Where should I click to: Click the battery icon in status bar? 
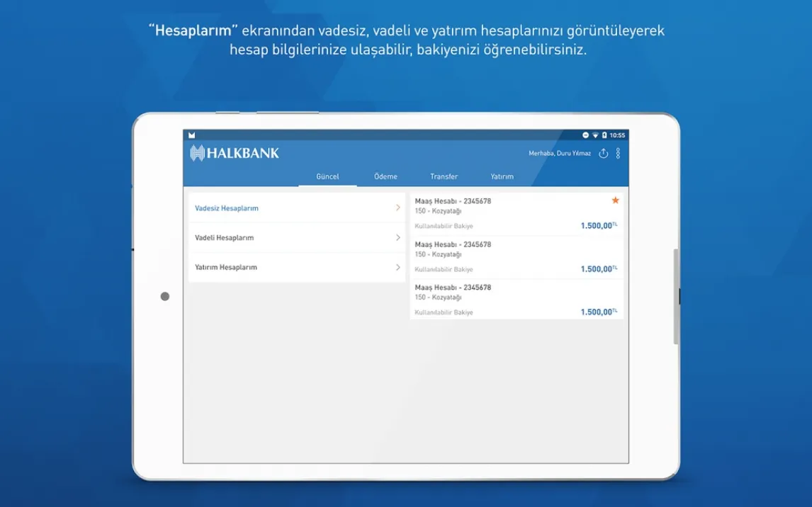(604, 135)
